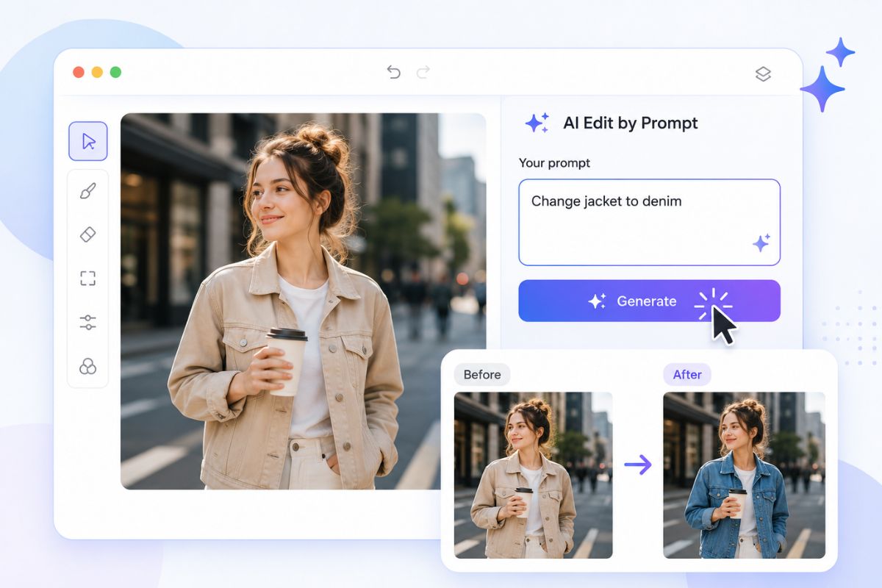
Task: Open the After thumbnail with denim jacket
Action: 744,475
